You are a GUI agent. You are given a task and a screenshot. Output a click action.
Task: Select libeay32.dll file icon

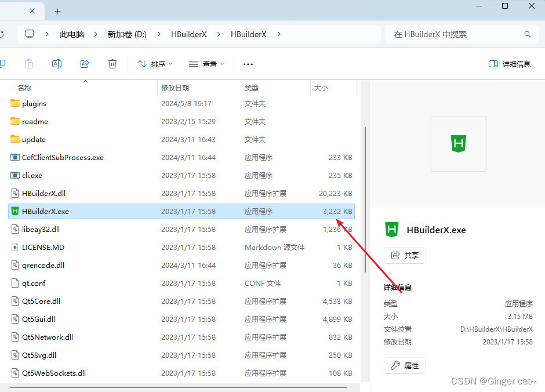pos(15,230)
